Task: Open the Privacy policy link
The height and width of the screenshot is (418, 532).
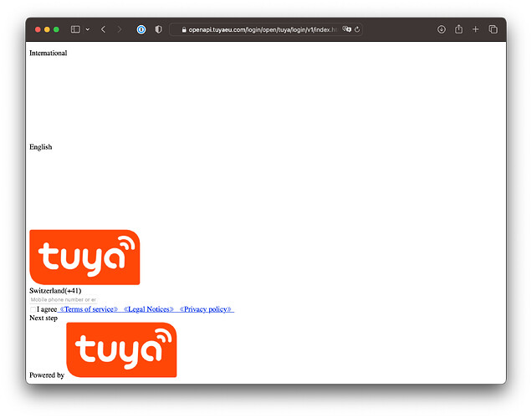Action: tap(205, 309)
